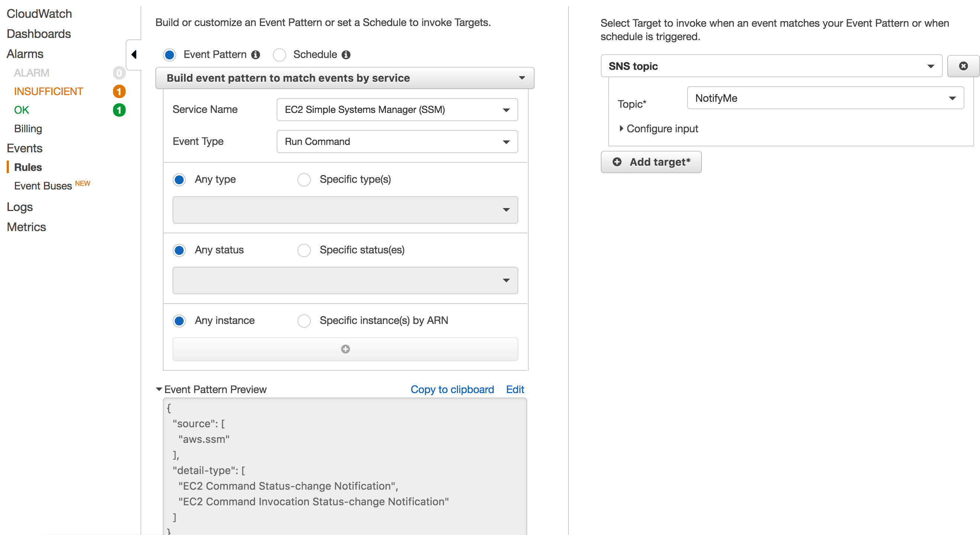Click the OK alarm count badge

[119, 110]
